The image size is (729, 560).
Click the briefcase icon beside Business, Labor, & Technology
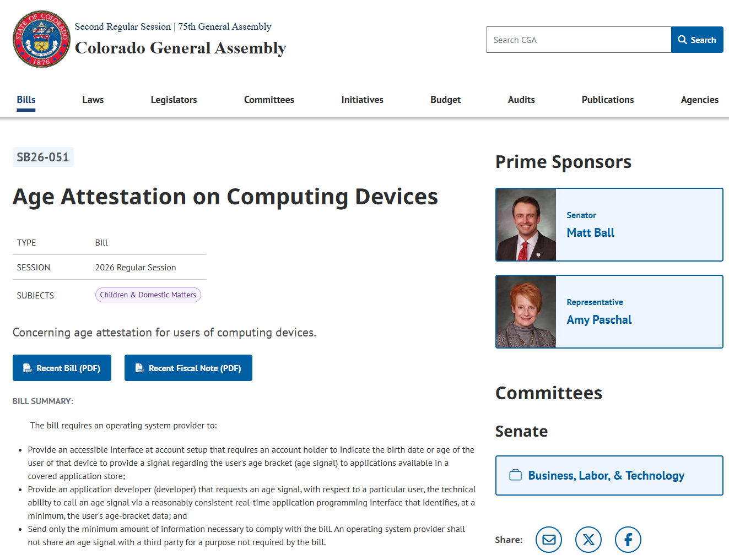[516, 475]
